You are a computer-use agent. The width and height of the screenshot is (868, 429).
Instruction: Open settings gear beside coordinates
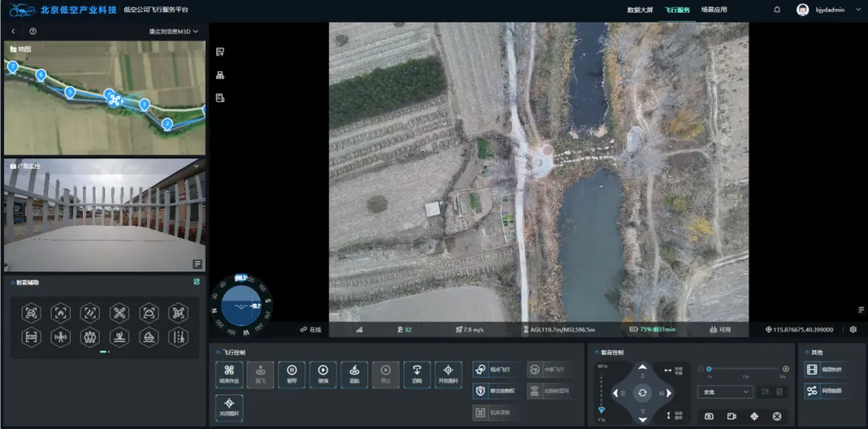(x=854, y=329)
